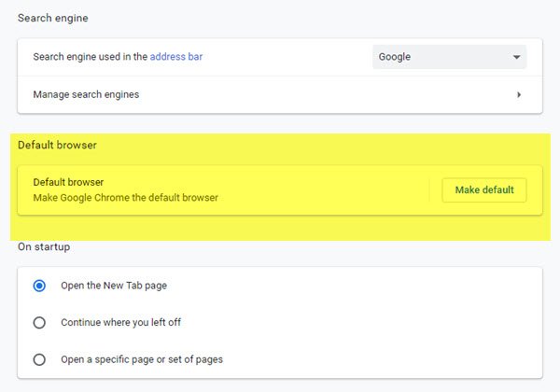Click the On startup section heading

point(44,246)
